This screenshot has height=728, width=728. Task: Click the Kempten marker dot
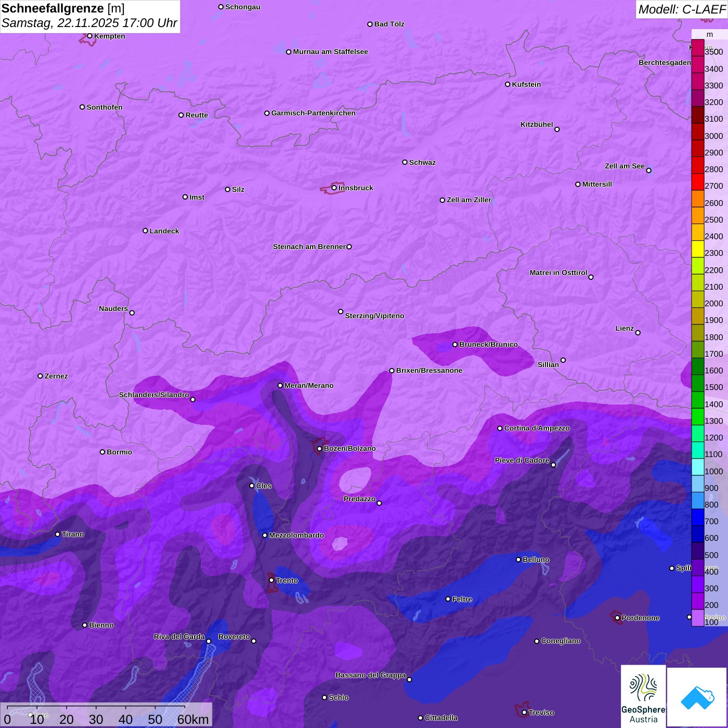click(90, 36)
